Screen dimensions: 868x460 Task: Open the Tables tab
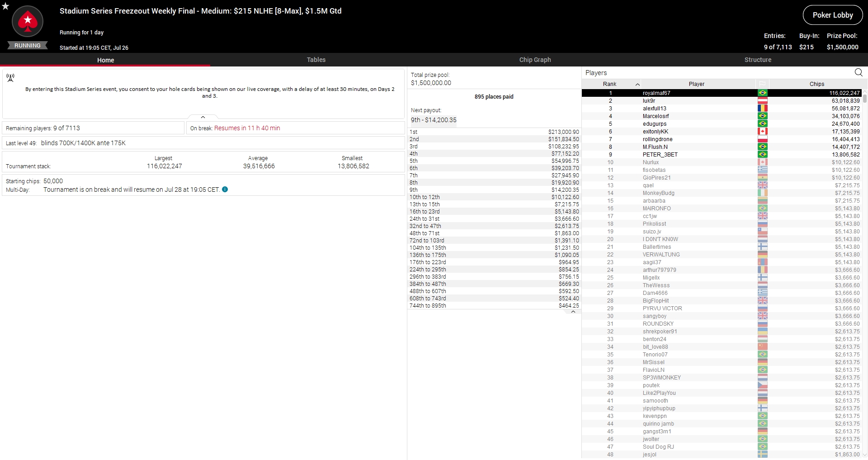coord(316,60)
